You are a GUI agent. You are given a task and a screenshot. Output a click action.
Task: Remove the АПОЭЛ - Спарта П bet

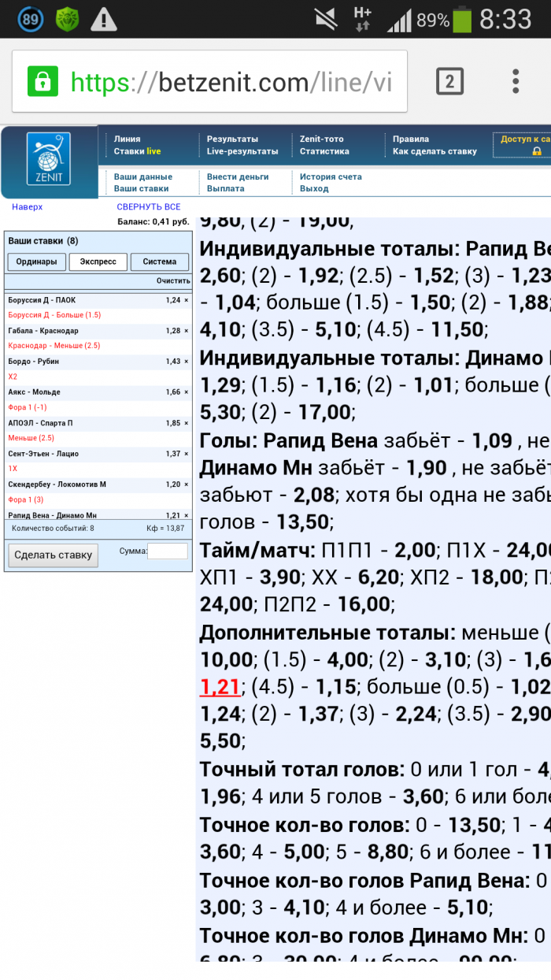point(187,423)
